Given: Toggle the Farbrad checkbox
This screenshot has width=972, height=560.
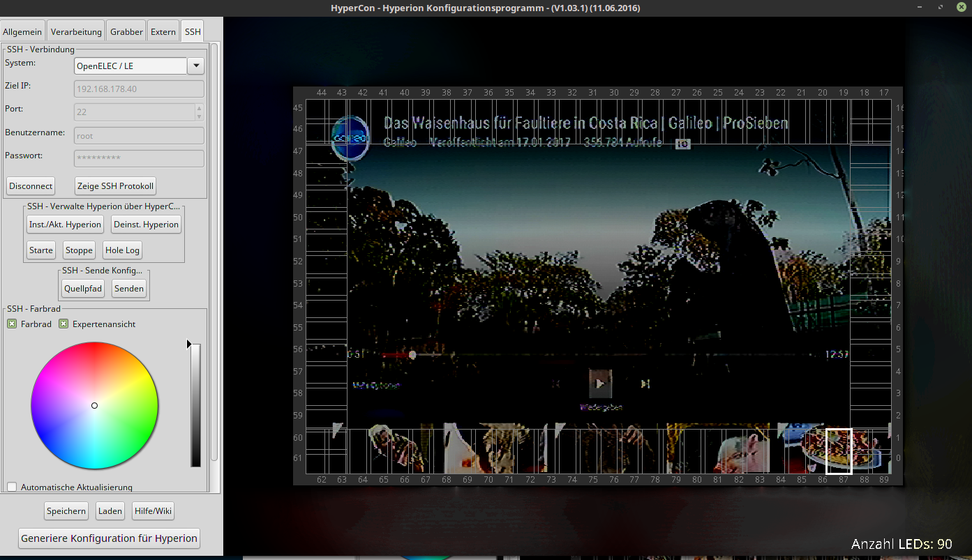Looking at the screenshot, I should (x=12, y=324).
